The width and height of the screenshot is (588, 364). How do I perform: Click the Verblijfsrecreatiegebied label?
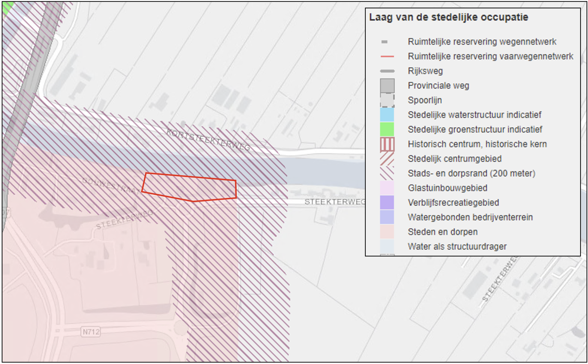(x=453, y=202)
